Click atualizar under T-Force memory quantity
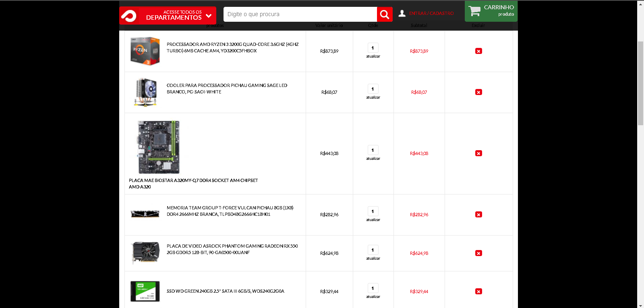Image resolution: width=644 pixels, height=308 pixels. (x=373, y=220)
